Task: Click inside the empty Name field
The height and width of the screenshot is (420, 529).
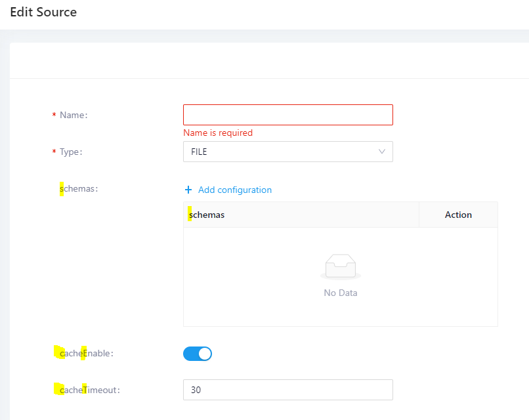Action: [x=287, y=114]
